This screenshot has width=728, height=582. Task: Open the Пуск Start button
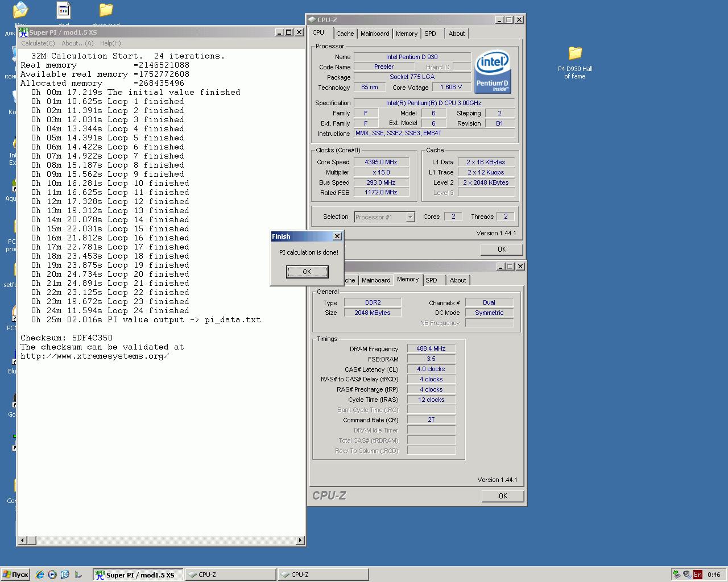coord(15,575)
